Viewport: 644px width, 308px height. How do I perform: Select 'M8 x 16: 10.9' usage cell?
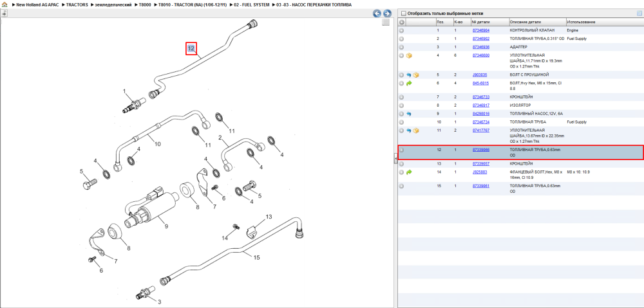[x=578, y=172]
